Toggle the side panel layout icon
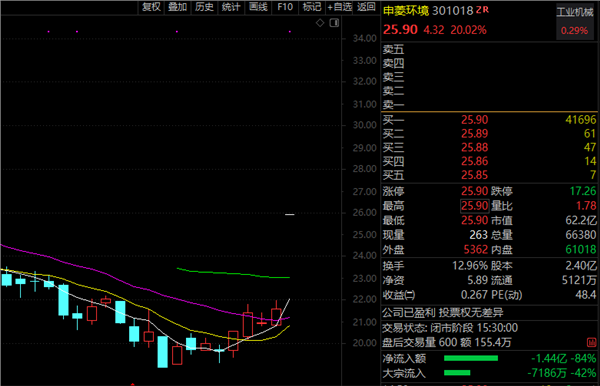 point(334,23)
